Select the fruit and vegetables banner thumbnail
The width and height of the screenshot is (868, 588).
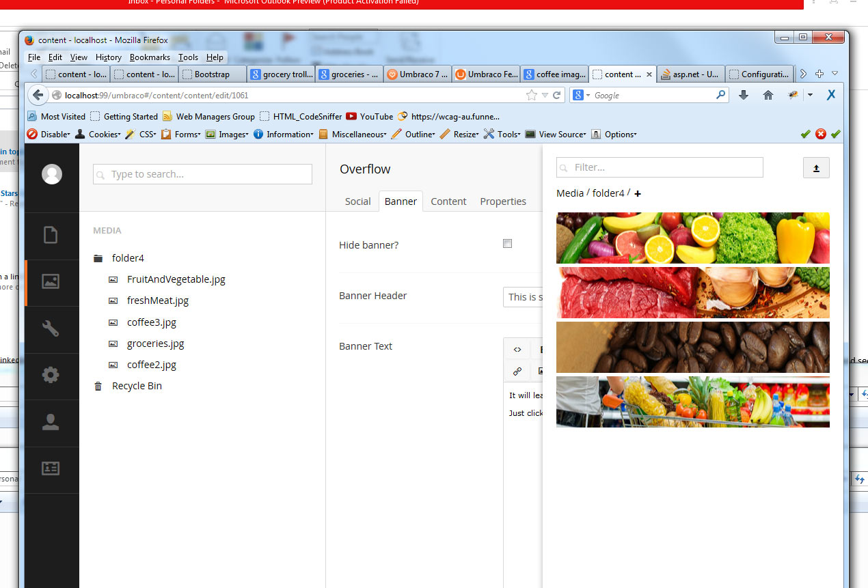(693, 238)
